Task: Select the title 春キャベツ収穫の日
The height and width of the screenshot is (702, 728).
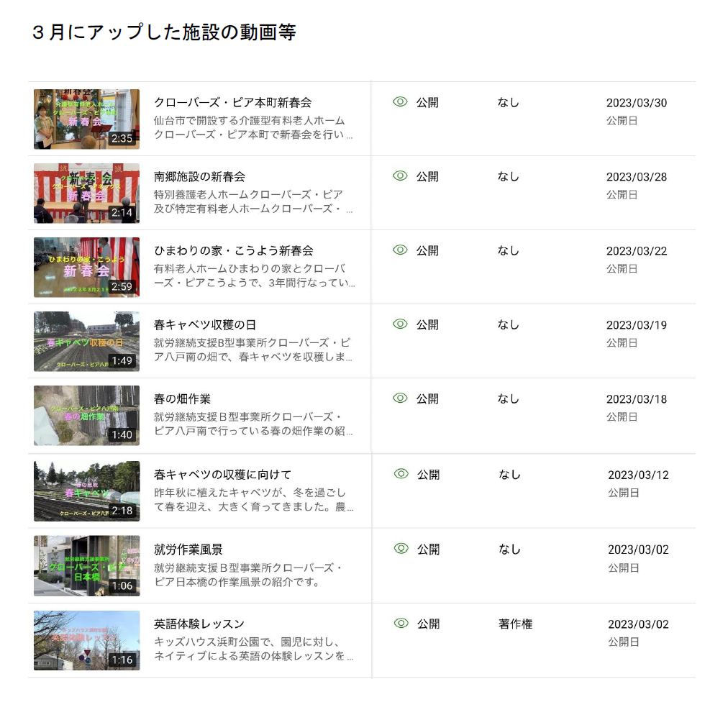Action: point(205,325)
